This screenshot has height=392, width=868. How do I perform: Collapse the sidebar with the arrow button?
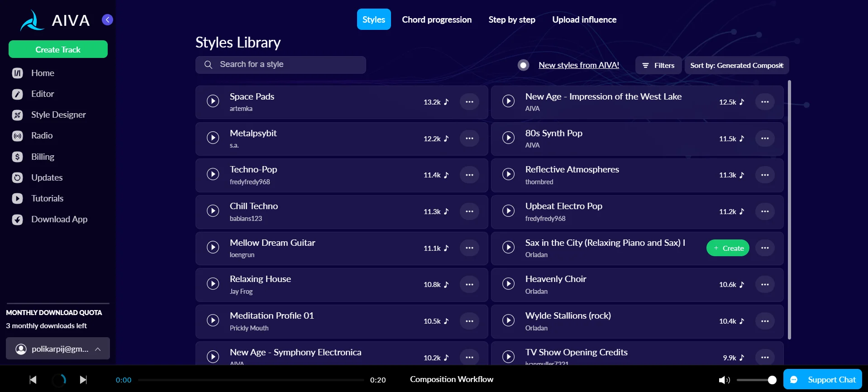point(107,19)
